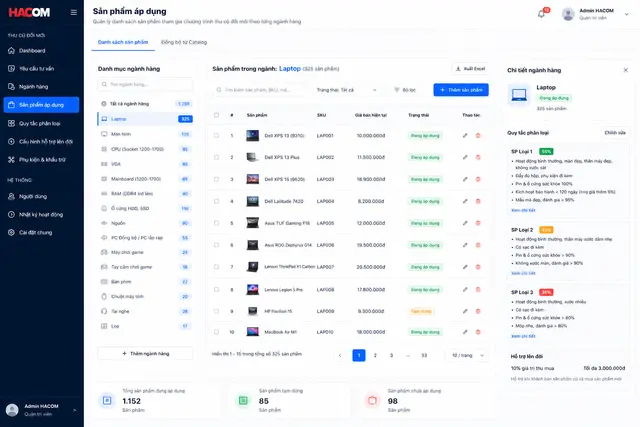
Task: Select the Danh sách sản phẩm tab
Action: (123, 42)
